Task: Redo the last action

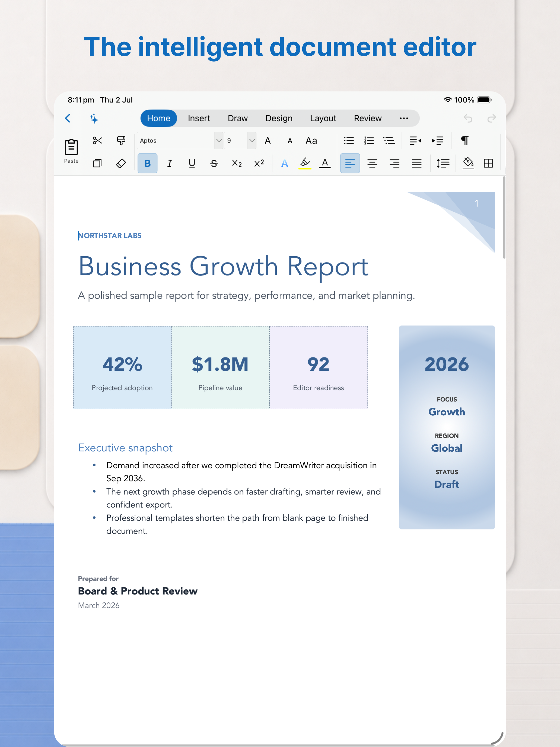Action: point(492,118)
